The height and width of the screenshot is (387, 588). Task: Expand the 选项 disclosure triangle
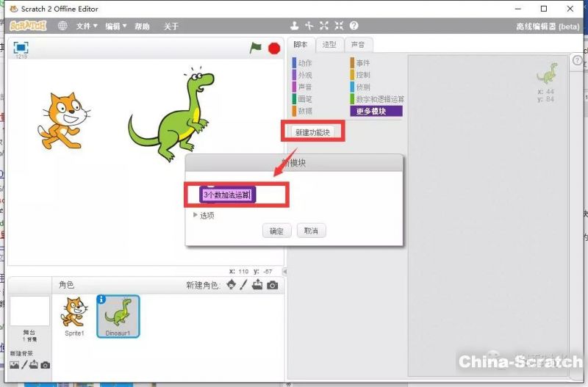point(196,215)
